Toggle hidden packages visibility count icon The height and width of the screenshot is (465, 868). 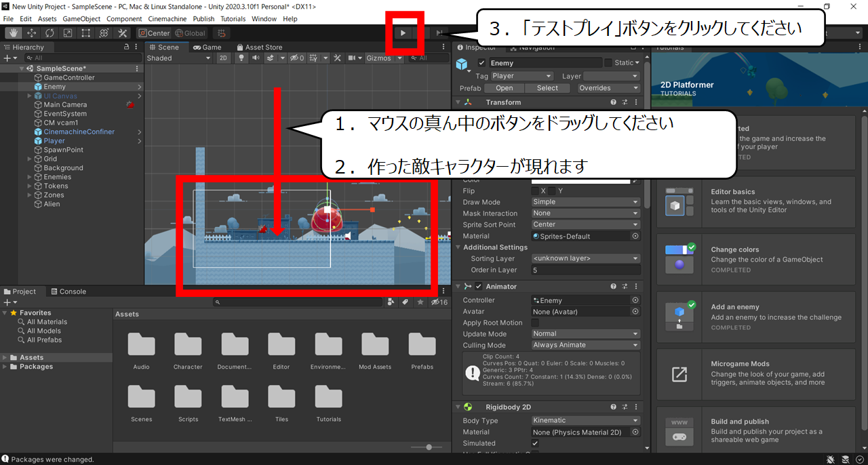tap(439, 302)
